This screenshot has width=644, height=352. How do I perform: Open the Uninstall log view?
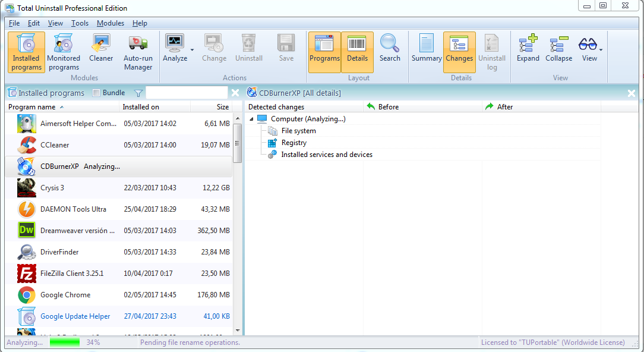492,53
